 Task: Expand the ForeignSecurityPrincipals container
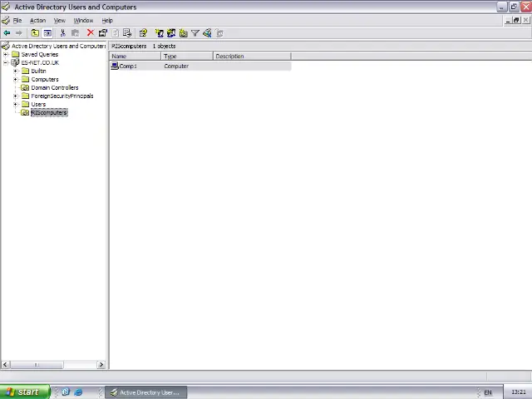(15, 96)
